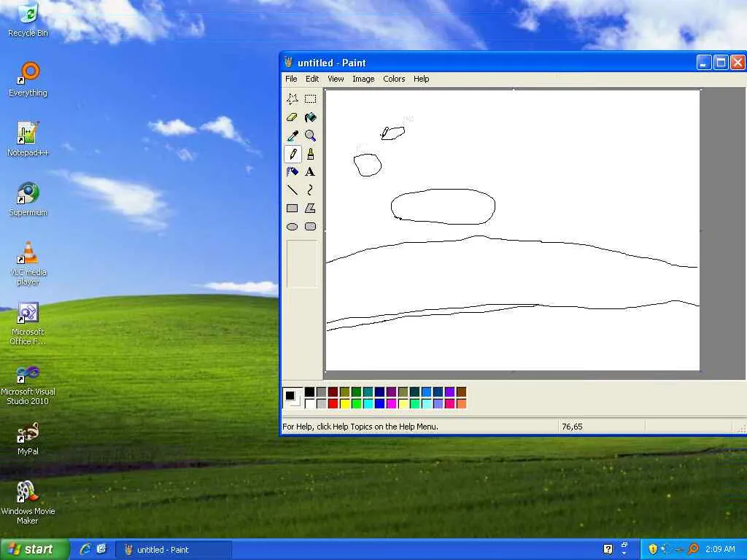
Task: Choose the Rectangle shape tool
Action: tap(293, 208)
